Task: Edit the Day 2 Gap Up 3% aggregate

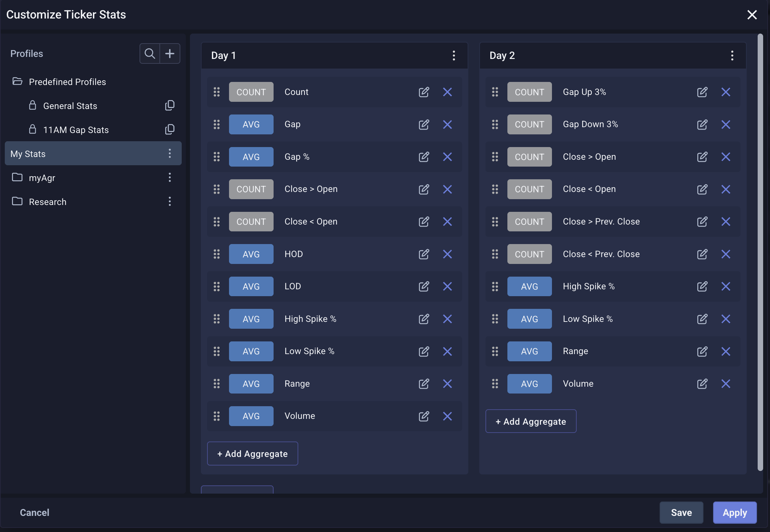Action: (x=702, y=92)
